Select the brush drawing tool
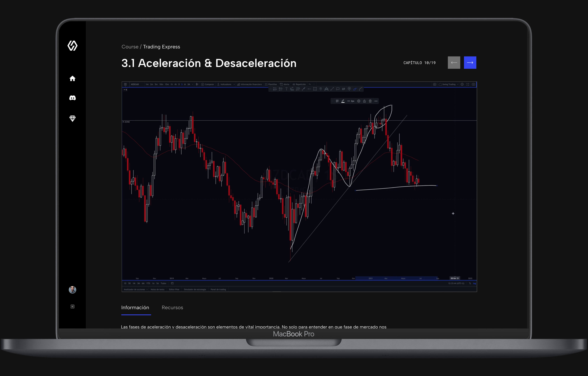588x376 pixels. pos(355,89)
